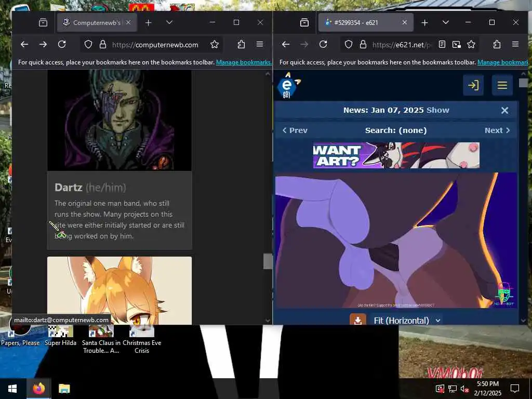The height and width of the screenshot is (399, 532).
Task: Go to the Next post
Action: [497, 130]
